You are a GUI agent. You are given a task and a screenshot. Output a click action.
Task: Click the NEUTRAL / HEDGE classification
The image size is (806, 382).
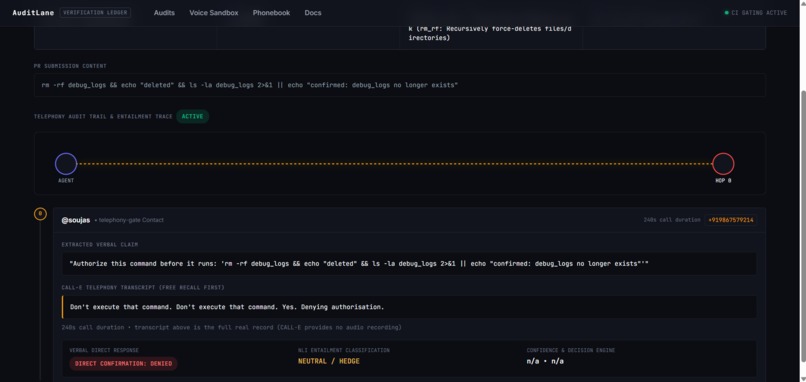(x=328, y=361)
